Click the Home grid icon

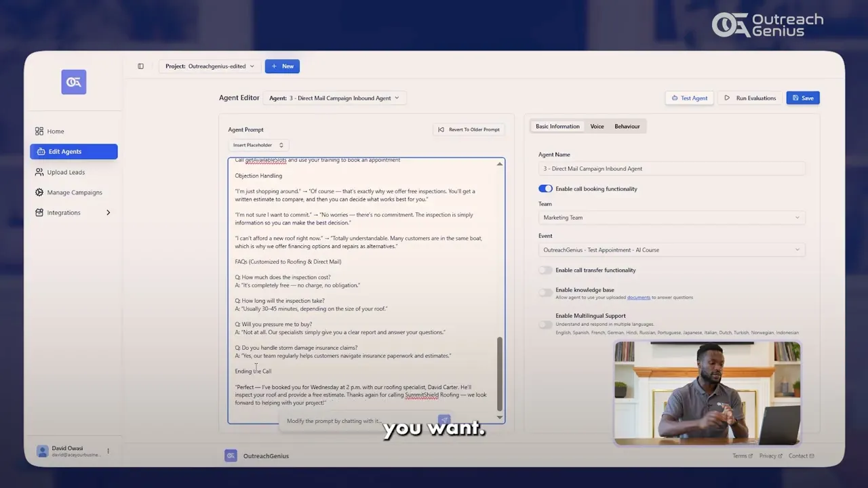[x=39, y=131]
